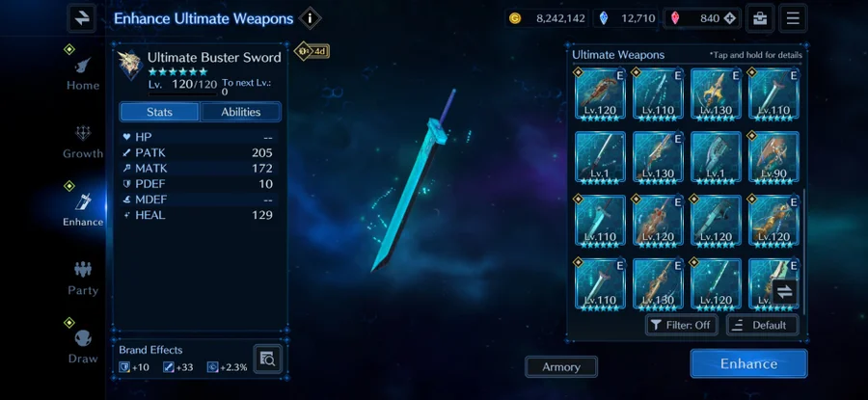Image resolution: width=868 pixels, height=400 pixels.
Task: Select the Stats tab
Action: point(159,112)
